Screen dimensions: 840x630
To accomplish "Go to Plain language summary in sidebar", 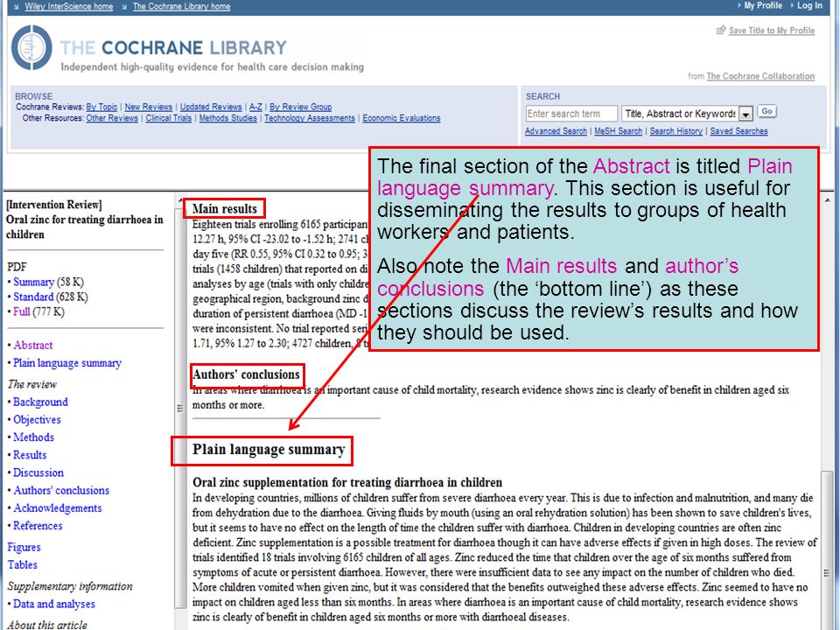I will (67, 362).
